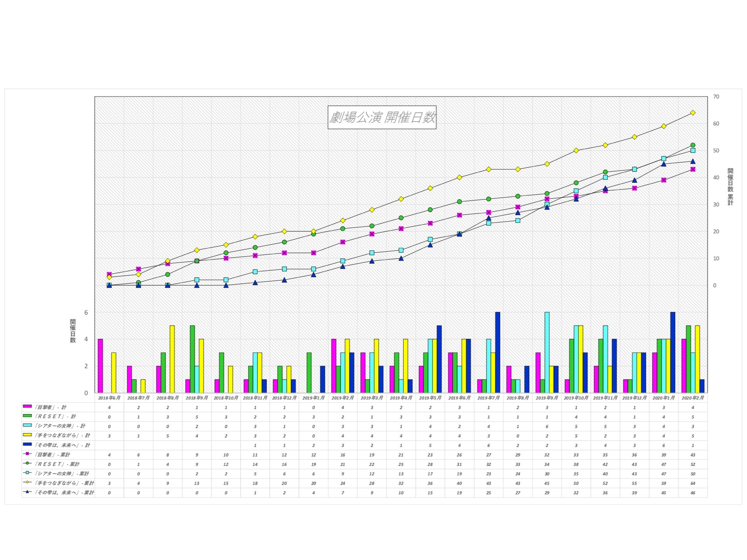Click the yellow 「手をつなぎながら」-計 legend swatch

[x=27, y=435]
